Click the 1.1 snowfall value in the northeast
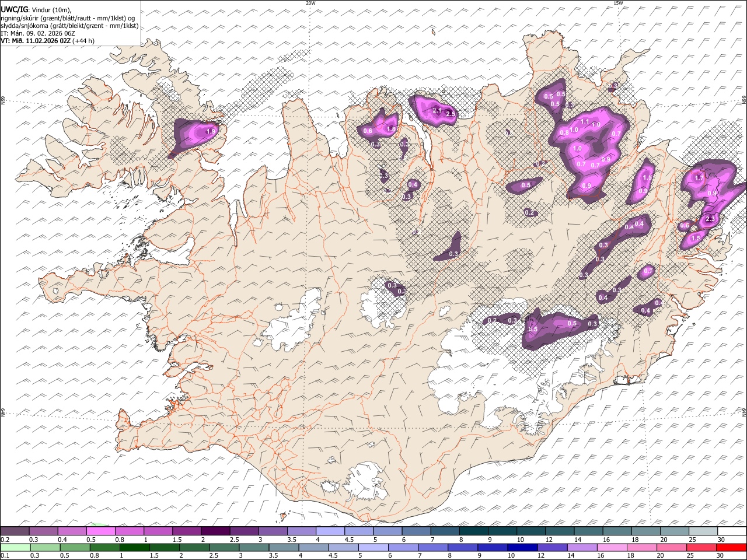747x560 pixels. tap(585, 121)
